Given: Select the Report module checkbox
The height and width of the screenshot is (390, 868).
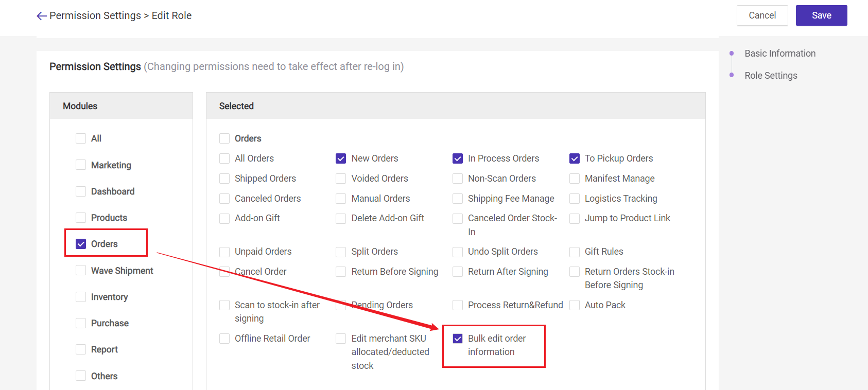Looking at the screenshot, I should click(x=81, y=349).
